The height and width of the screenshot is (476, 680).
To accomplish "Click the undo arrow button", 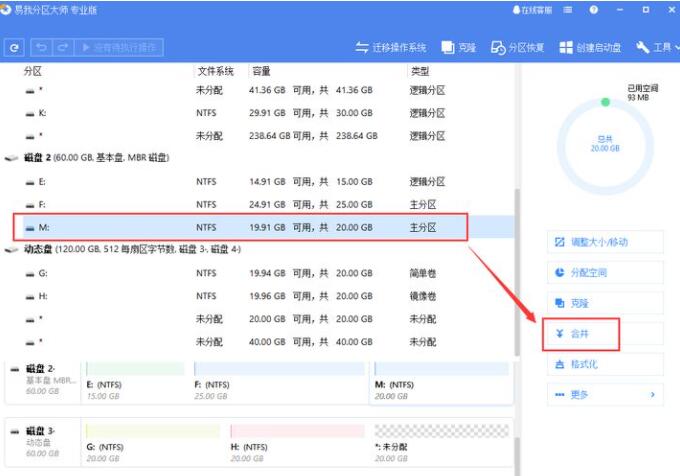I will [41, 48].
